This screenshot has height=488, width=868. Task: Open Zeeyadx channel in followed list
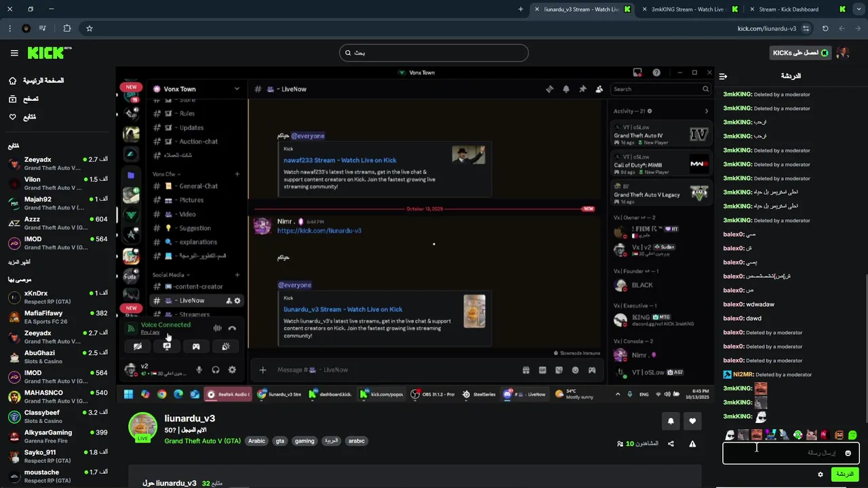coord(58,163)
